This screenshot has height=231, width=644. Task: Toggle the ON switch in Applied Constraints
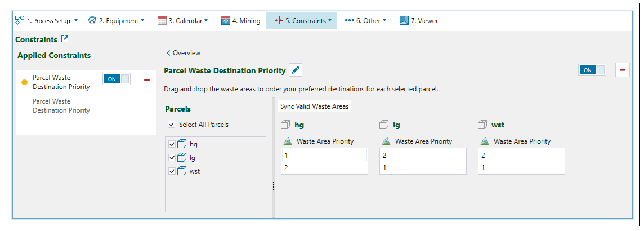pyautogui.click(x=117, y=79)
